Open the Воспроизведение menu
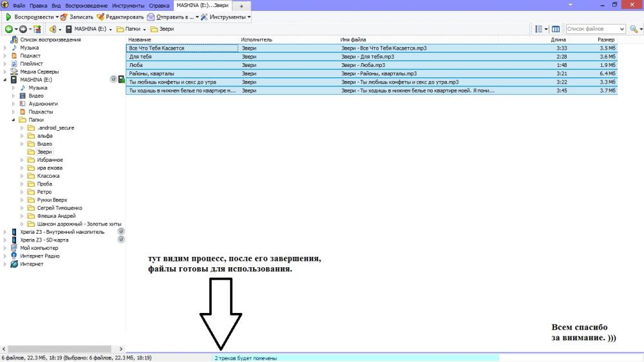 86,6
